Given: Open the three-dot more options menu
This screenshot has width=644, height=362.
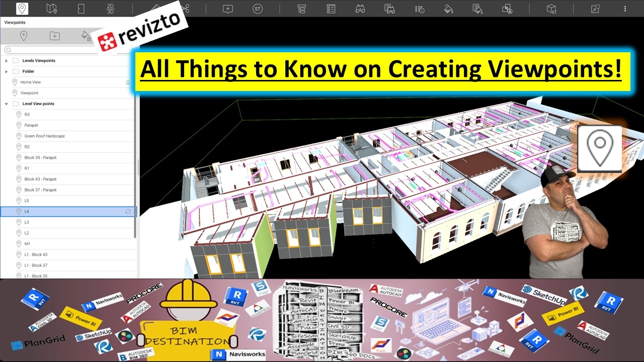Looking at the screenshot, I should (625, 9).
